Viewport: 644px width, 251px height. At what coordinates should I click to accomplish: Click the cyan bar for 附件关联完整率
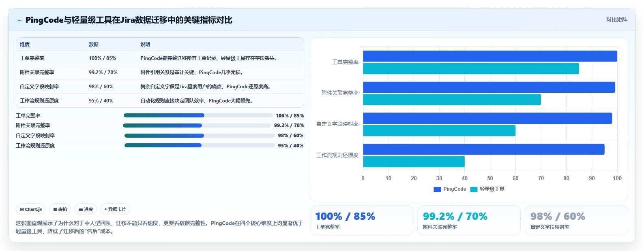tap(452, 100)
